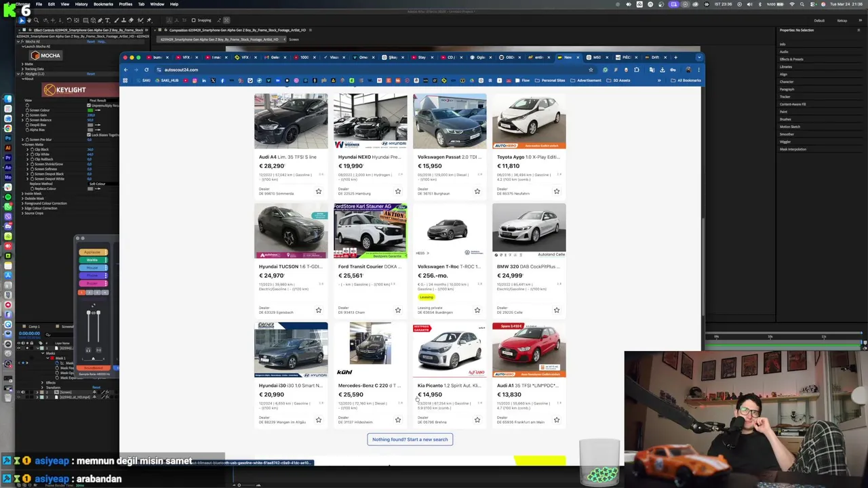Expand Tracking Data under Mocha AI

pyautogui.click(x=22, y=69)
